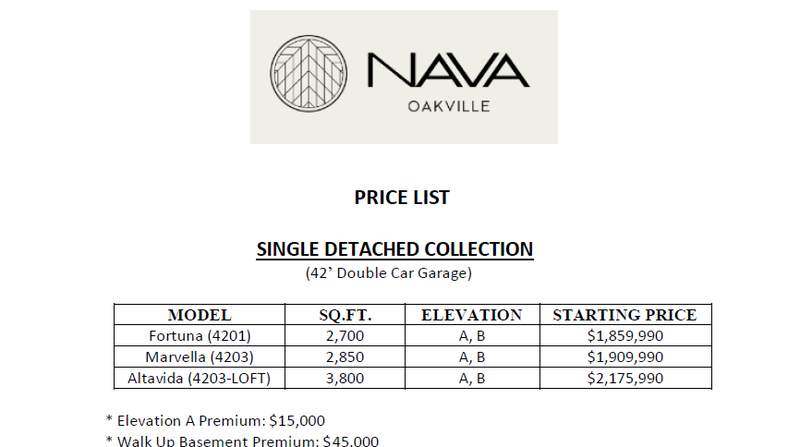
Task: Click the $2,175,990 starting price
Action: (624, 378)
